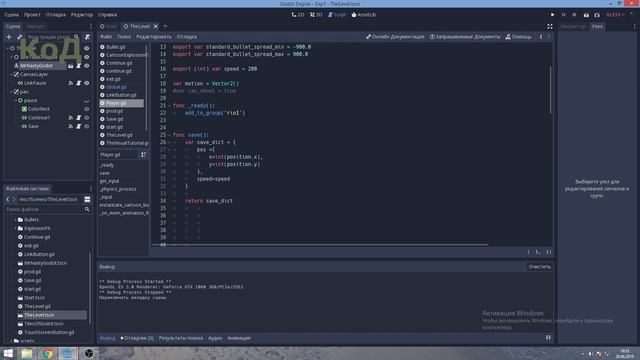
Task: Open script icon on Save node
Action: [79, 127]
